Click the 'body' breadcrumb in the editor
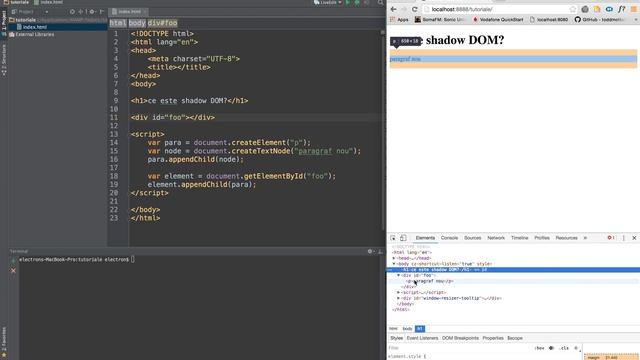640x360 pixels. (137, 23)
